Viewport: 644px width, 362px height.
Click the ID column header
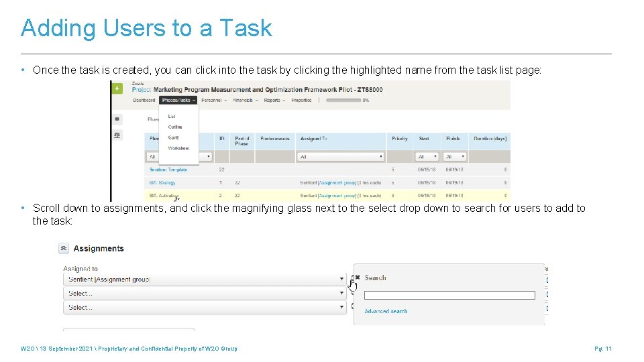[x=222, y=139]
